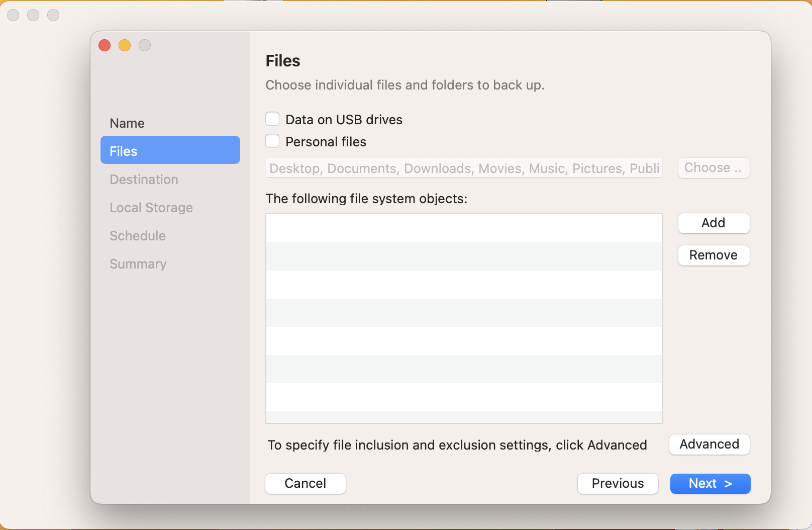The height and width of the screenshot is (530, 812).
Task: Cancel the backup setup wizard
Action: pyautogui.click(x=305, y=483)
